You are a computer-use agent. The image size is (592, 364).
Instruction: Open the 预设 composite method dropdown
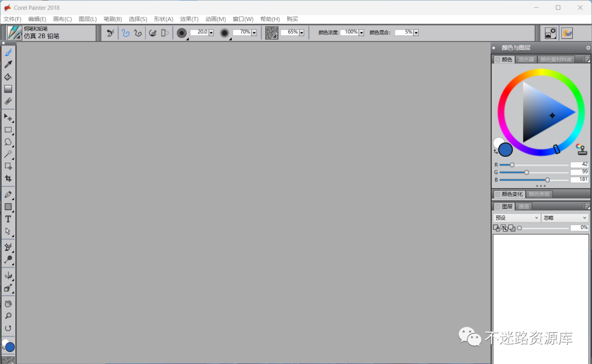tap(516, 218)
